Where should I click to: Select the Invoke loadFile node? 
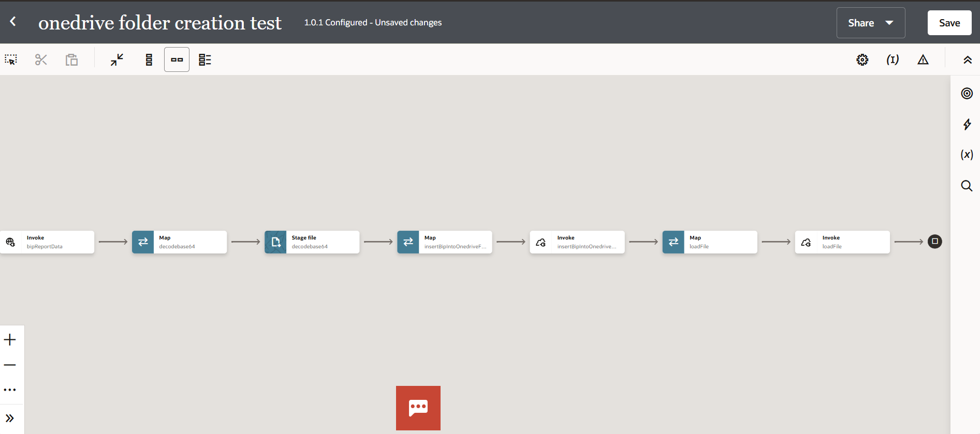point(842,242)
